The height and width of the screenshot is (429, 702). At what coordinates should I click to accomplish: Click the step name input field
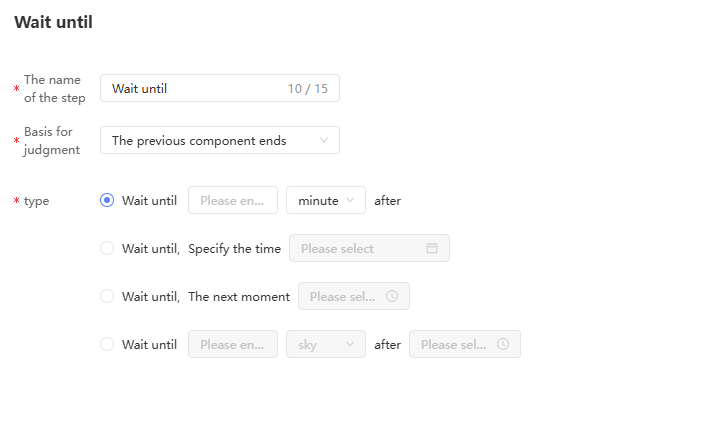[x=195, y=88]
